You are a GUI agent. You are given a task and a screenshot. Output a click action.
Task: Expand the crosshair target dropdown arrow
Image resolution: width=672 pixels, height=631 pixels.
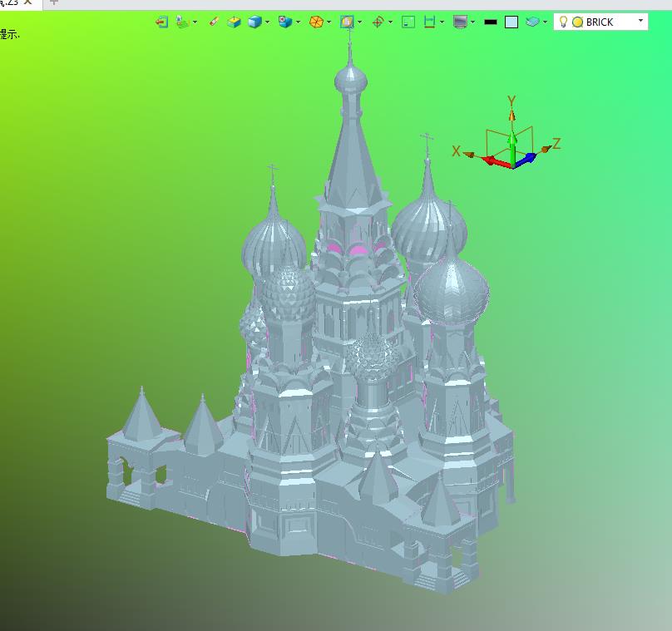390,22
